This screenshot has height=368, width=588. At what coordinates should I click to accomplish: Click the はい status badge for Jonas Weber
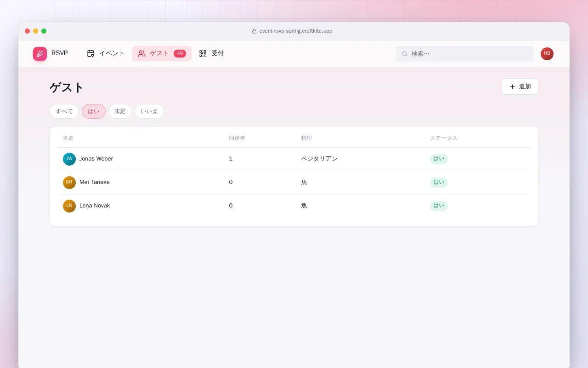point(439,159)
